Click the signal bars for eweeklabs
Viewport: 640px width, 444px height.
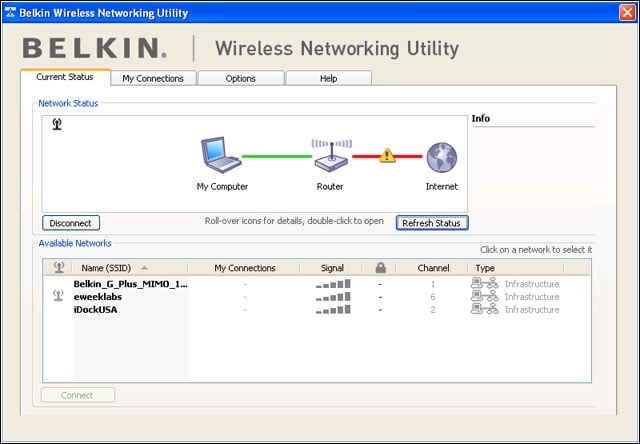[x=333, y=297]
